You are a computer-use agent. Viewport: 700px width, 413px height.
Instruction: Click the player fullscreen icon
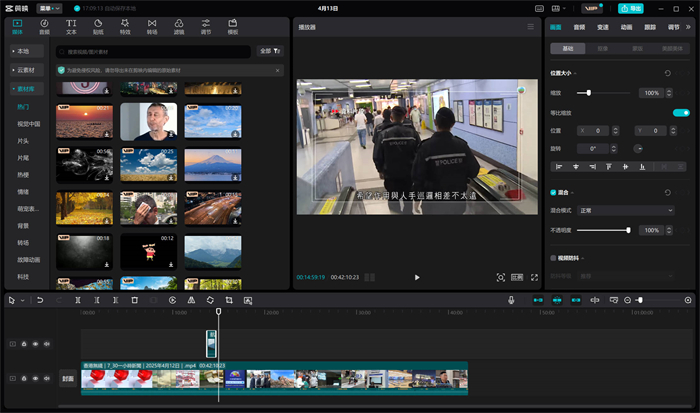pyautogui.click(x=534, y=277)
